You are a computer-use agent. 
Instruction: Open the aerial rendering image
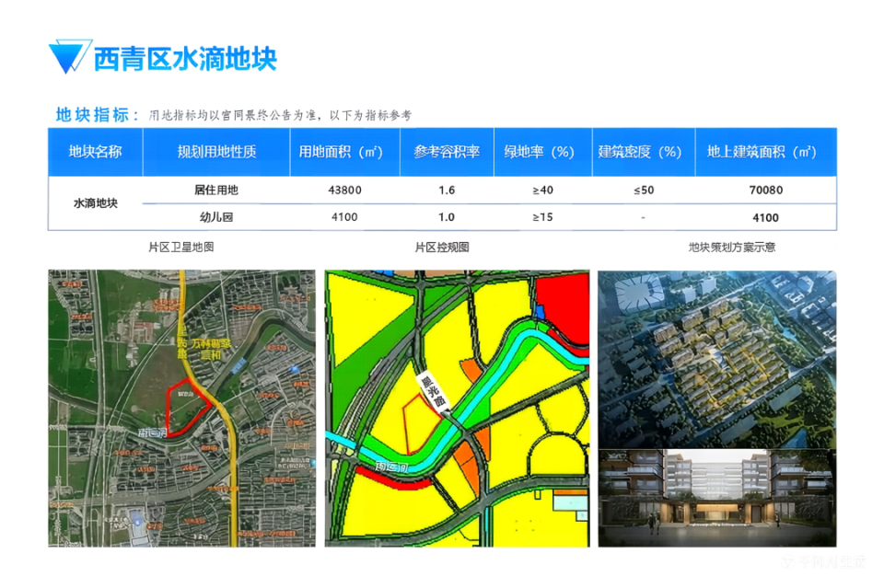click(x=717, y=359)
